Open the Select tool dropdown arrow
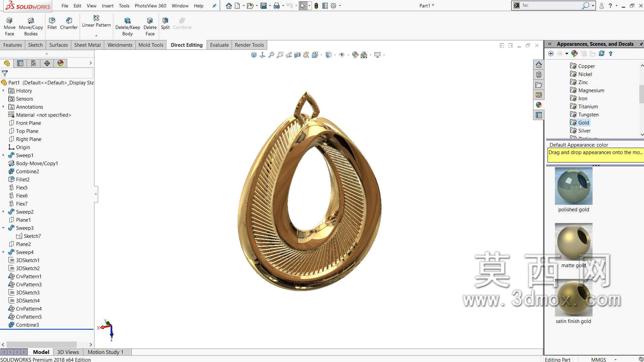The width and height of the screenshot is (644, 362). pos(309,6)
